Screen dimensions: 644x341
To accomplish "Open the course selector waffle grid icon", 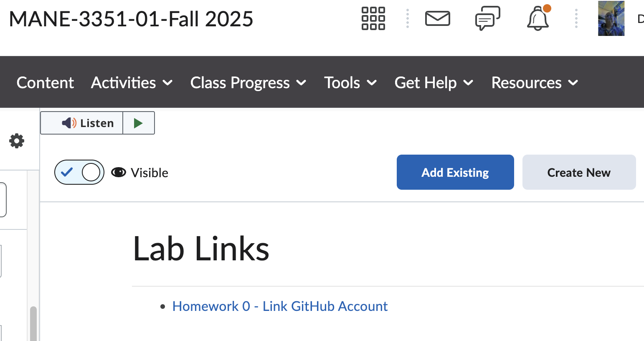I will (373, 19).
